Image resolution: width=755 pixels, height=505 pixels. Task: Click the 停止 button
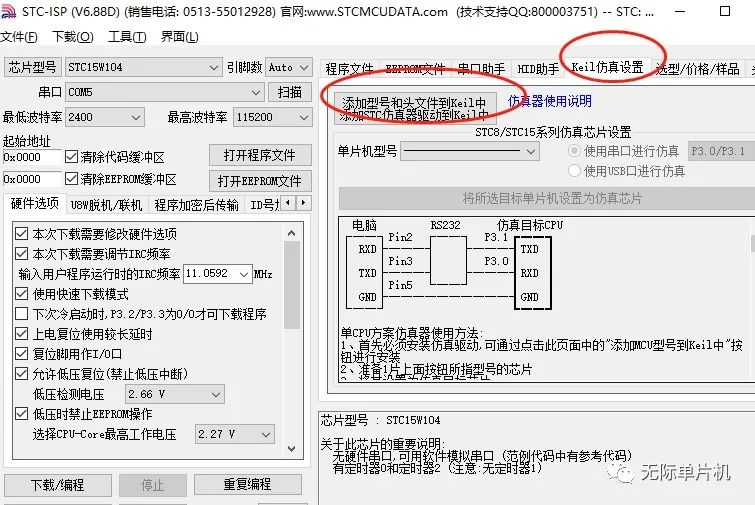pyautogui.click(x=153, y=485)
